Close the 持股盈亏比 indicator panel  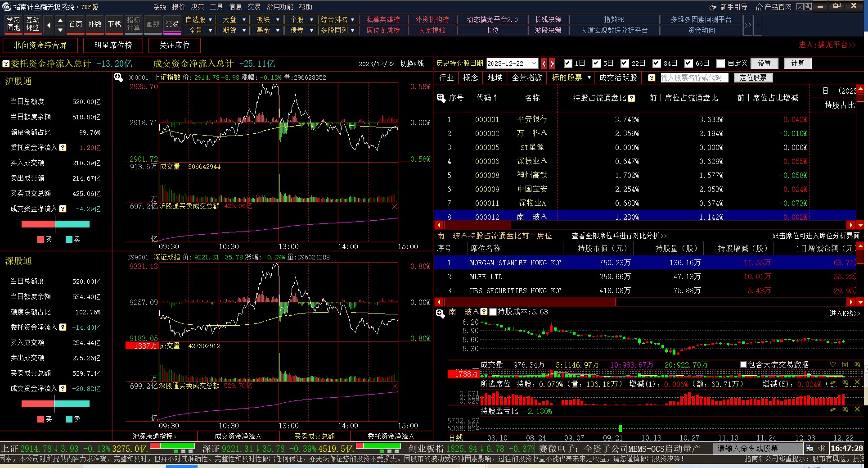pyautogui.click(x=857, y=409)
